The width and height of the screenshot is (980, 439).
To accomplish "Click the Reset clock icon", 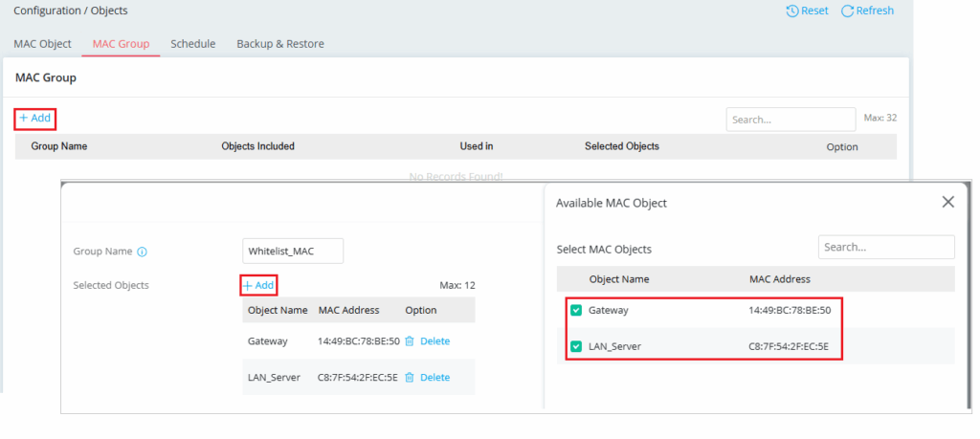I will coord(791,11).
